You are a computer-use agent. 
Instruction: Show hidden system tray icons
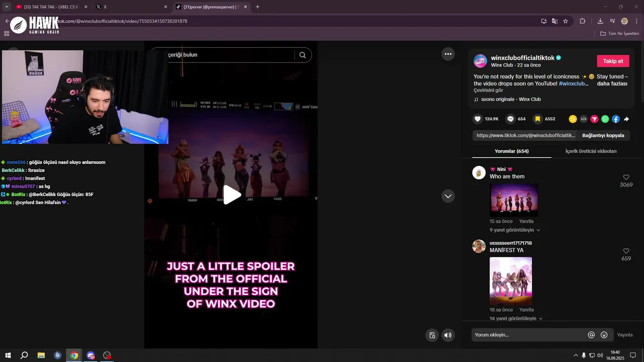(x=576, y=355)
